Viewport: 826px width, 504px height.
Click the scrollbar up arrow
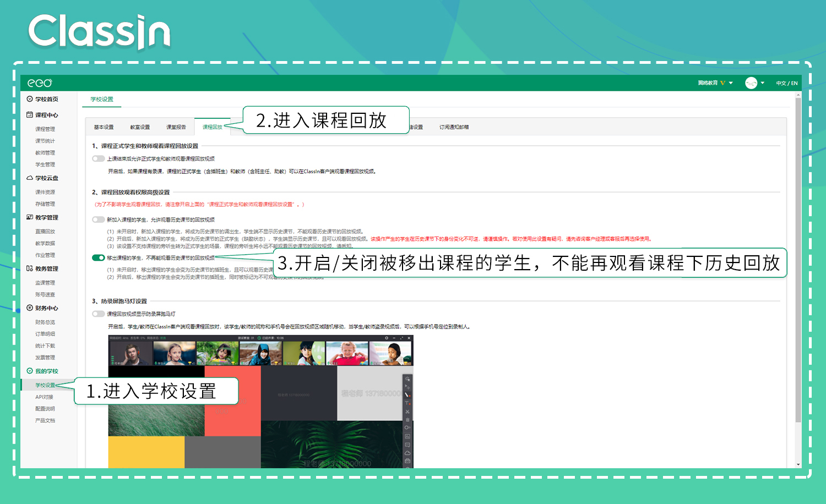click(798, 95)
